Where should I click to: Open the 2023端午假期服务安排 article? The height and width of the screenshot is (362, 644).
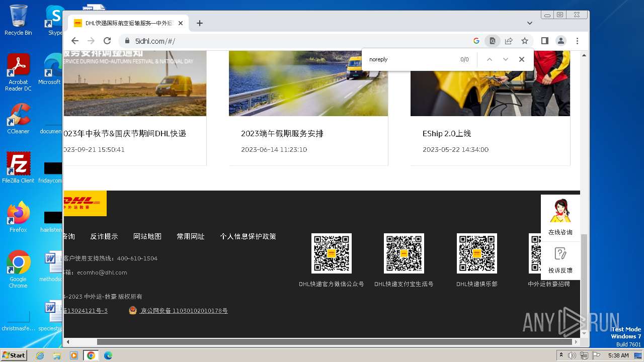click(282, 134)
